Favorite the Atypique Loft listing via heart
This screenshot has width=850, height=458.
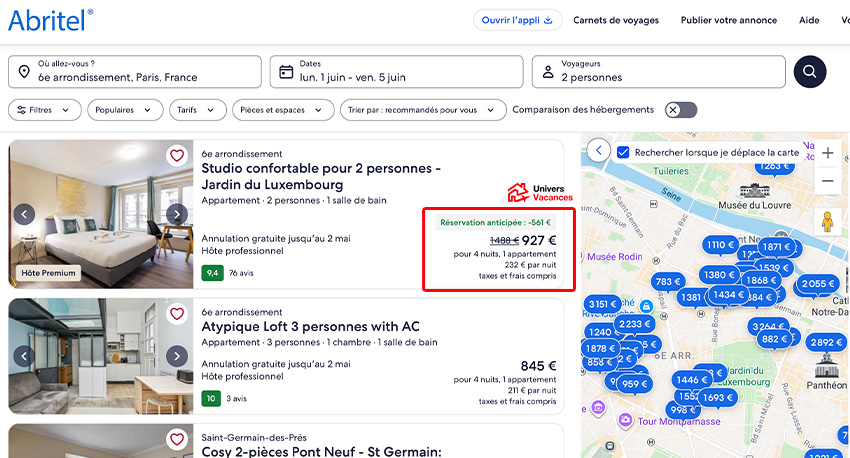[x=177, y=314]
